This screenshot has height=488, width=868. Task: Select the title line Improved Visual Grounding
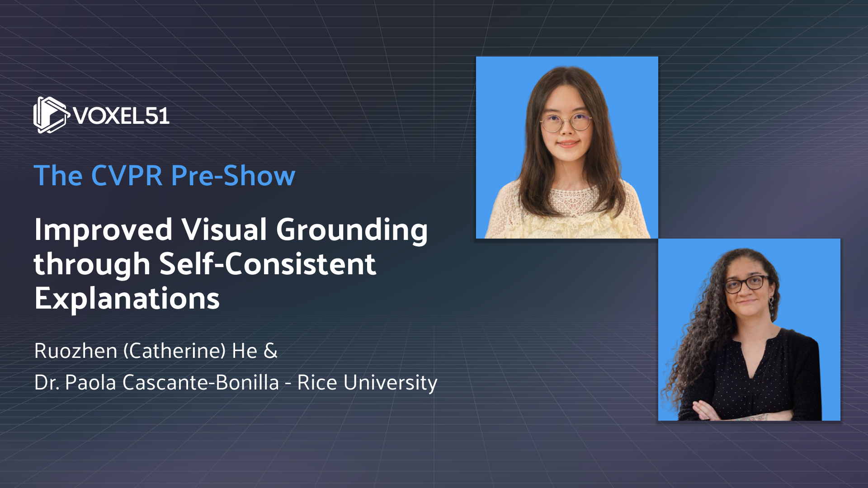coord(231,230)
